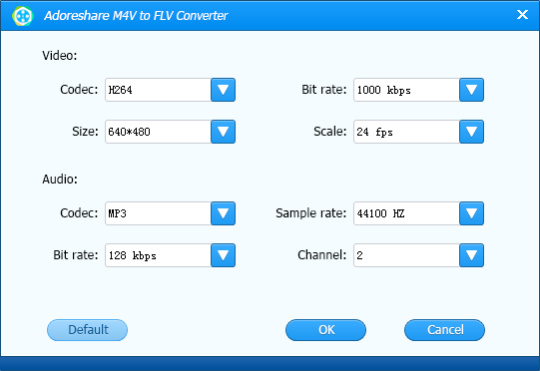540x371 pixels.
Task: Open the audio Bit rate dropdown arrow
Action: tap(223, 255)
